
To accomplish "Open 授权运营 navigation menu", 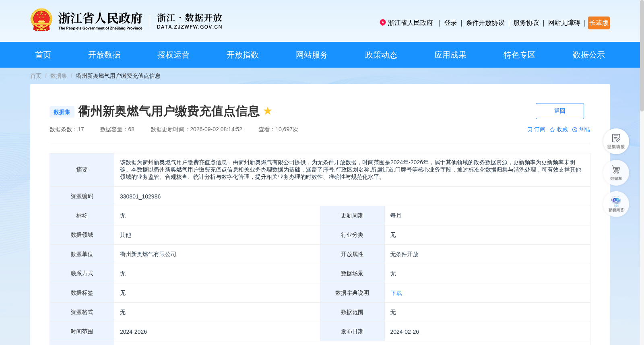I will [x=173, y=55].
